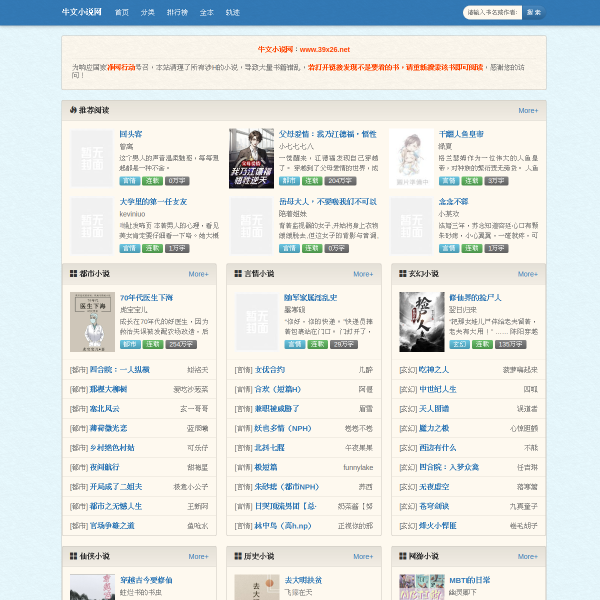Click the anime cover beside 绿夏

[411, 158]
